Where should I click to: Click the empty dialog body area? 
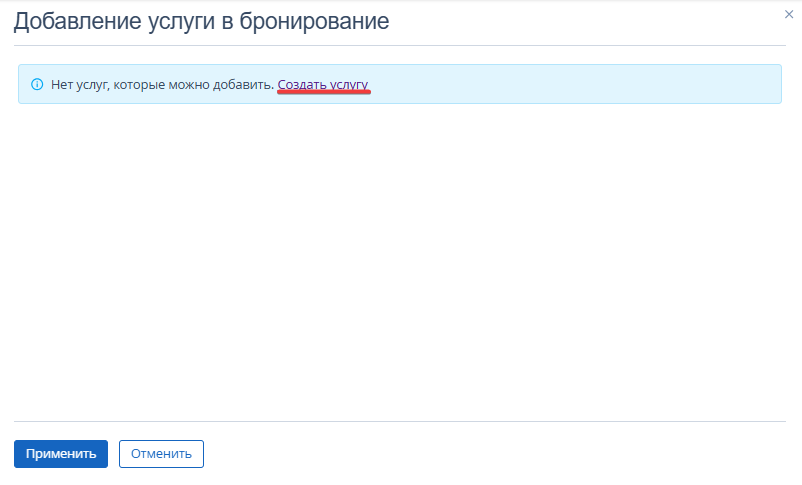coord(400,260)
